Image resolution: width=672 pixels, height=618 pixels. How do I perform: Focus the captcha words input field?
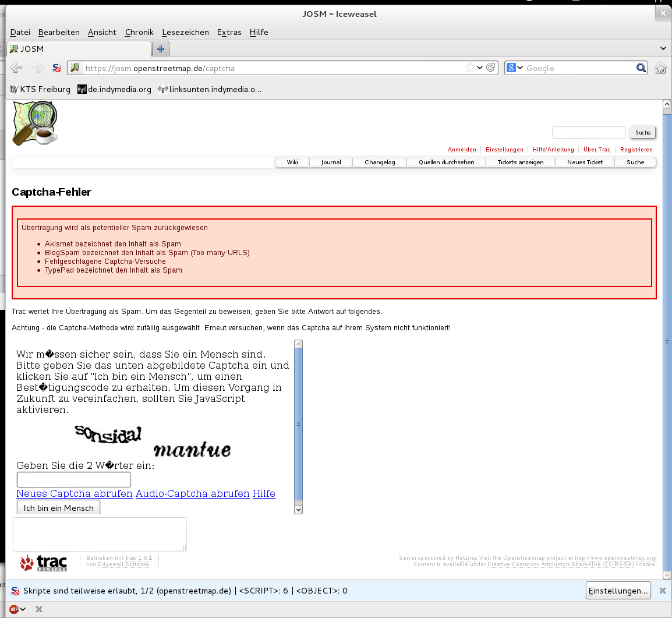[74, 479]
